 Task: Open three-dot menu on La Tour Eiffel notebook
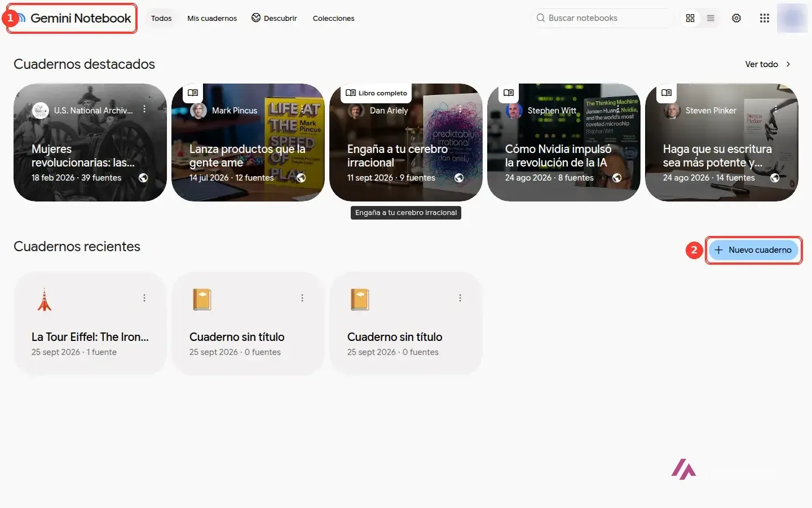tap(144, 297)
